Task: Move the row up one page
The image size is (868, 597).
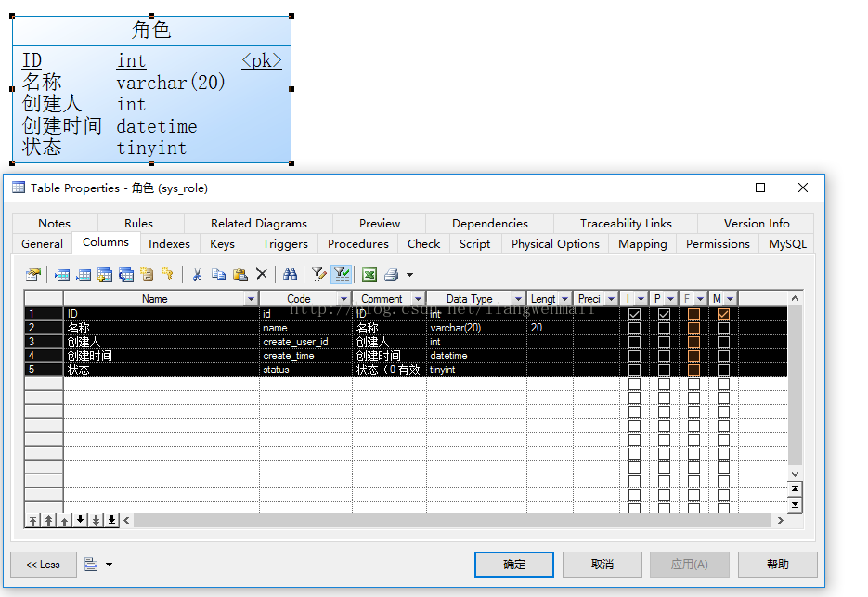Action: click(x=48, y=520)
